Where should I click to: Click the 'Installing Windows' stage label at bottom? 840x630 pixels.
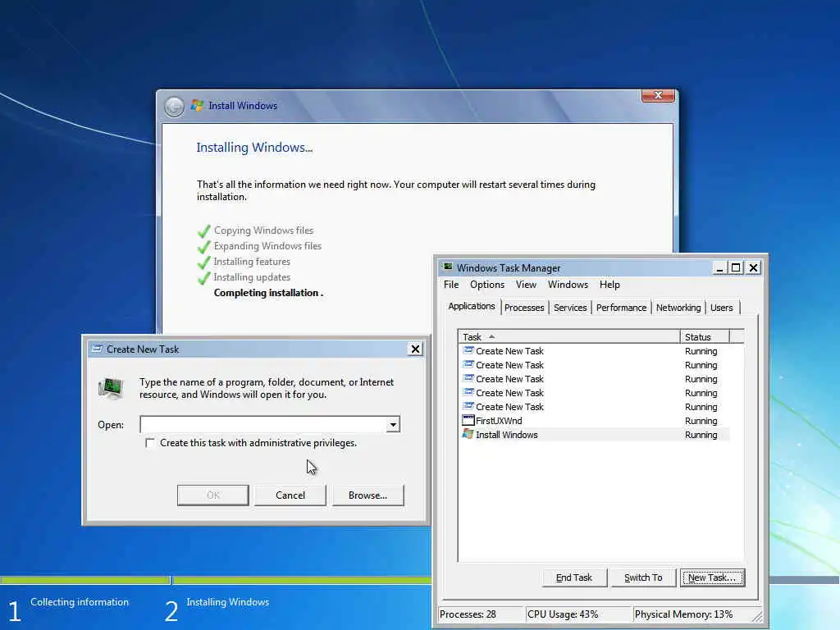[x=228, y=602]
